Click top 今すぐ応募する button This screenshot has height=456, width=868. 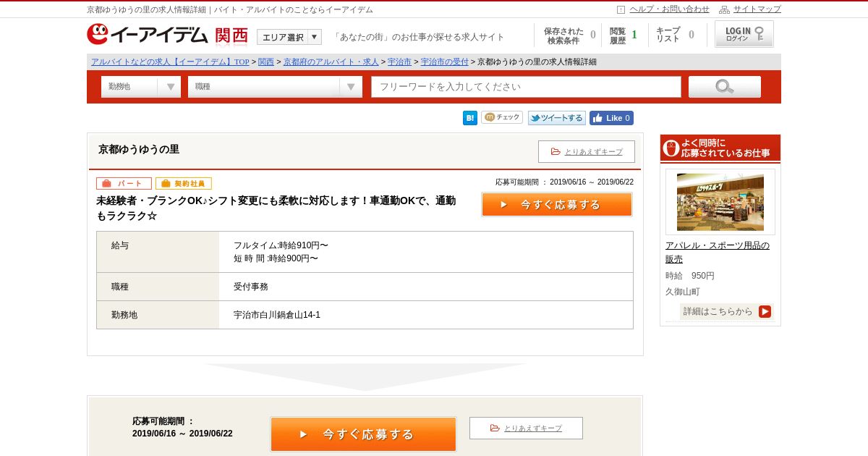557,205
